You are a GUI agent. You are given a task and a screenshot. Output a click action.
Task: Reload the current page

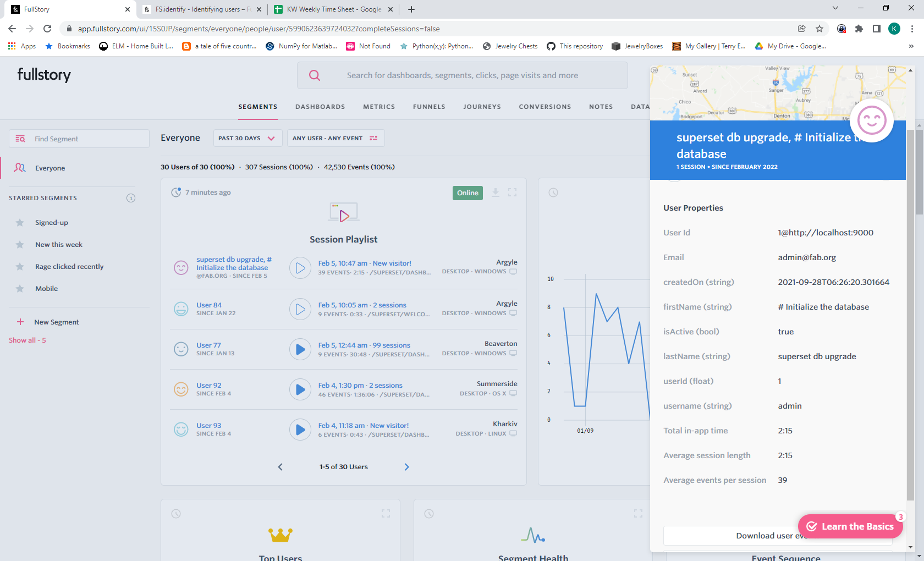click(x=47, y=29)
